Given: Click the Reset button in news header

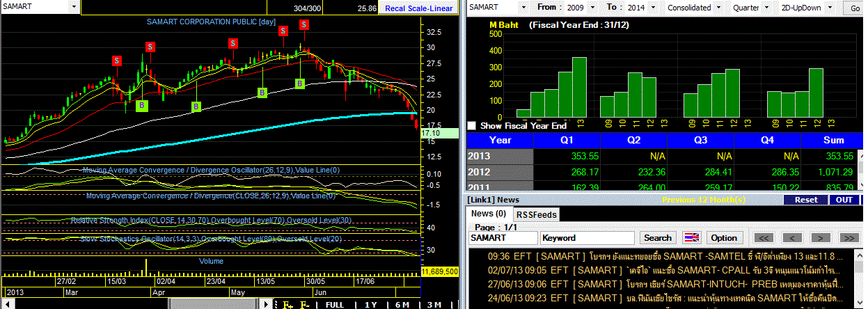Looking at the screenshot, I should click(x=805, y=200).
